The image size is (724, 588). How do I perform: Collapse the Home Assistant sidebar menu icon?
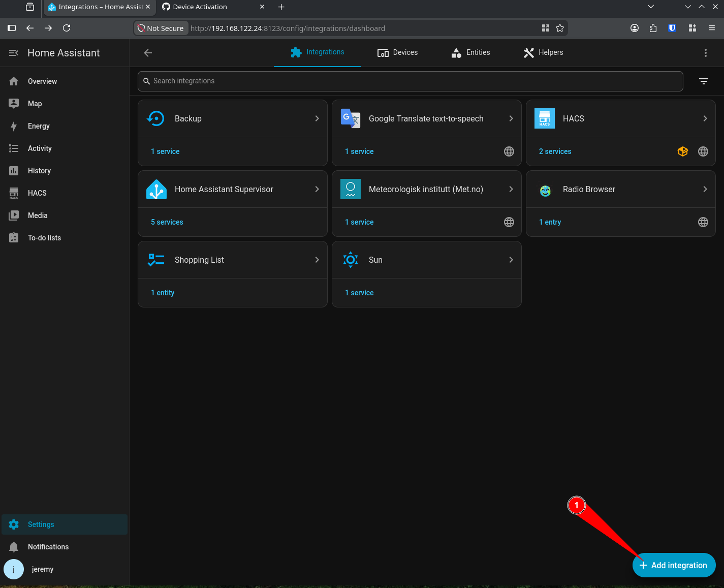(14, 53)
